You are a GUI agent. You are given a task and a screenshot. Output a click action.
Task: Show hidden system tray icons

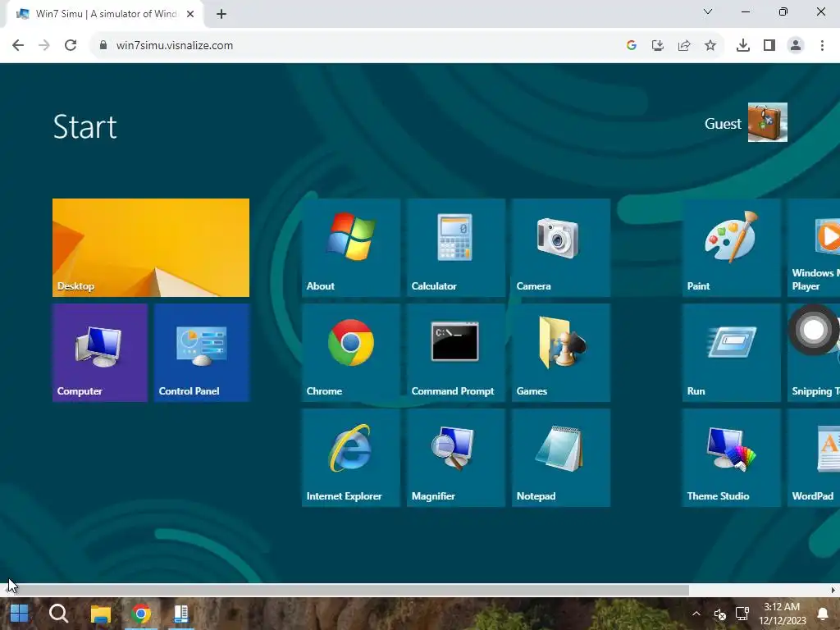(696, 614)
